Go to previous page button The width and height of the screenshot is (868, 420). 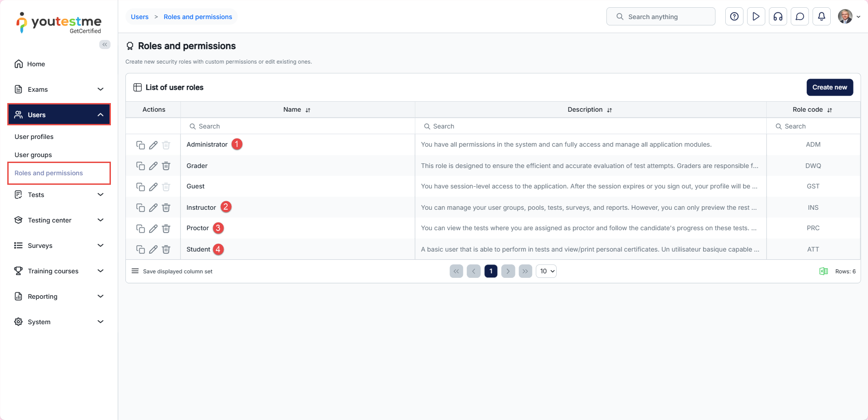(x=474, y=271)
